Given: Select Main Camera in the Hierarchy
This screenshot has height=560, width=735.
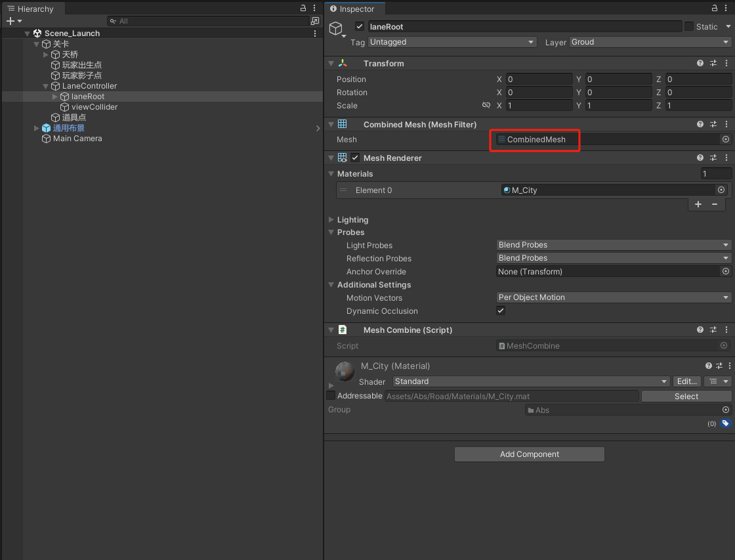Looking at the screenshot, I should (77, 139).
